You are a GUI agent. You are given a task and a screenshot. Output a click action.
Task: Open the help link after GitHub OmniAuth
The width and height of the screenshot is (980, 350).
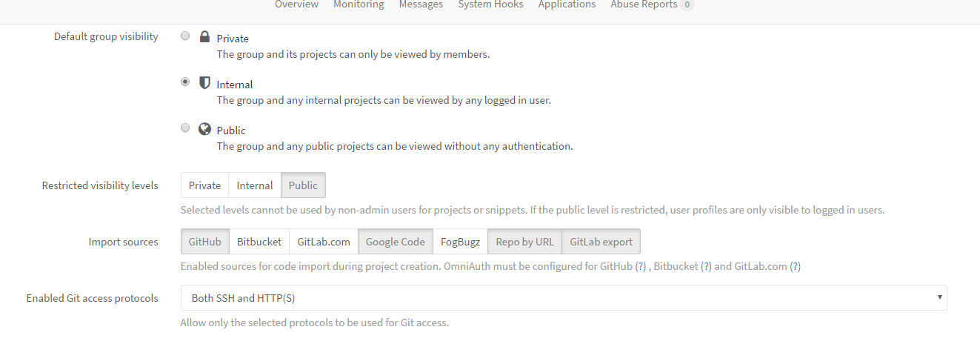pyautogui.click(x=641, y=266)
